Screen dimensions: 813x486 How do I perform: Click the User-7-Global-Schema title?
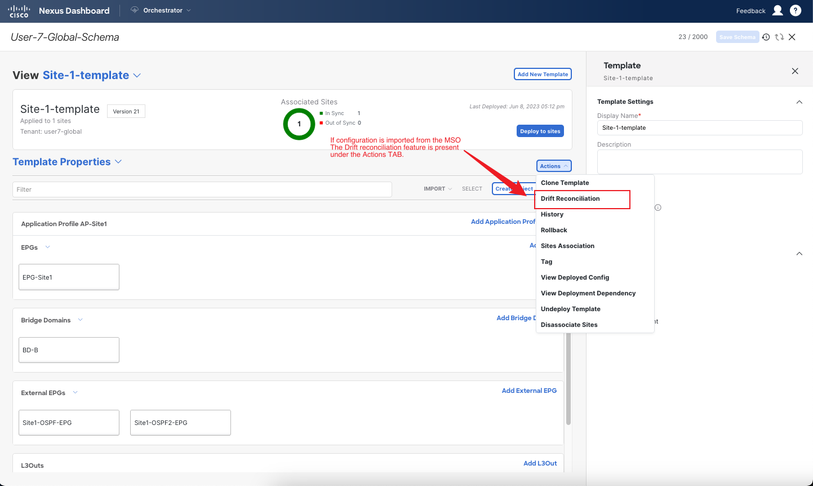pyautogui.click(x=65, y=37)
